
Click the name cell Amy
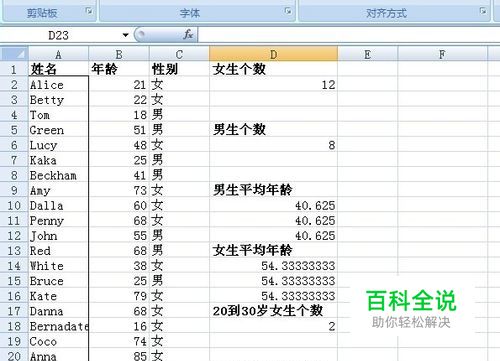(58, 190)
